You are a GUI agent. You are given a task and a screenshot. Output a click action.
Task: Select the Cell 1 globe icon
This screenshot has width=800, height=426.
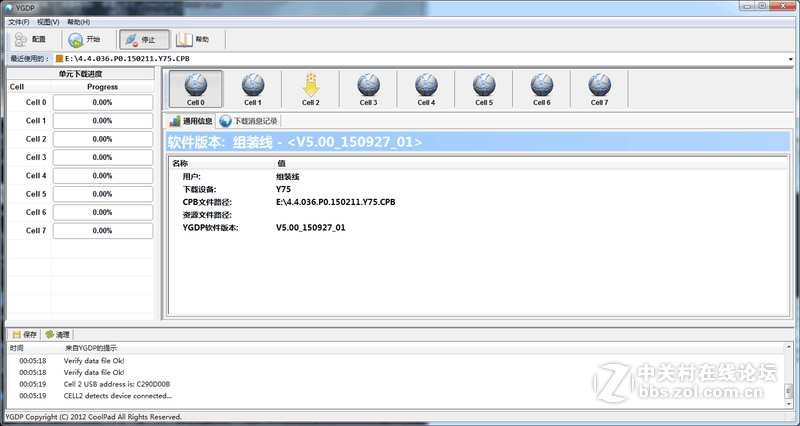point(253,85)
